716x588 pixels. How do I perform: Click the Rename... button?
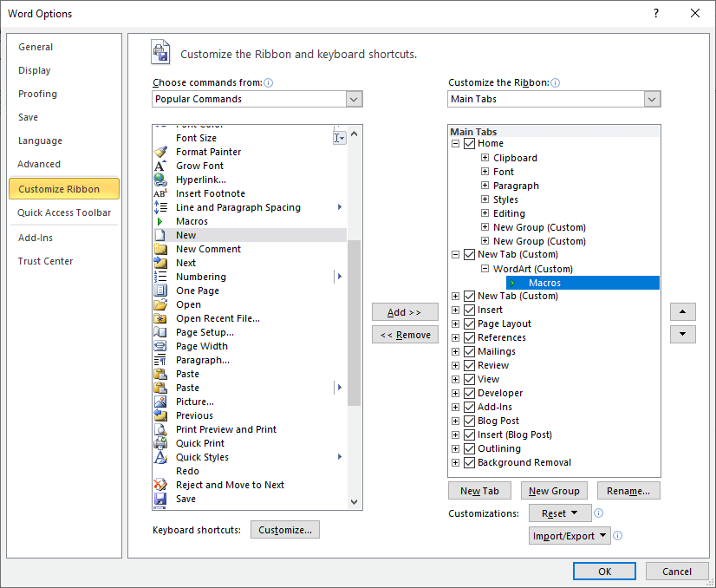coord(628,491)
